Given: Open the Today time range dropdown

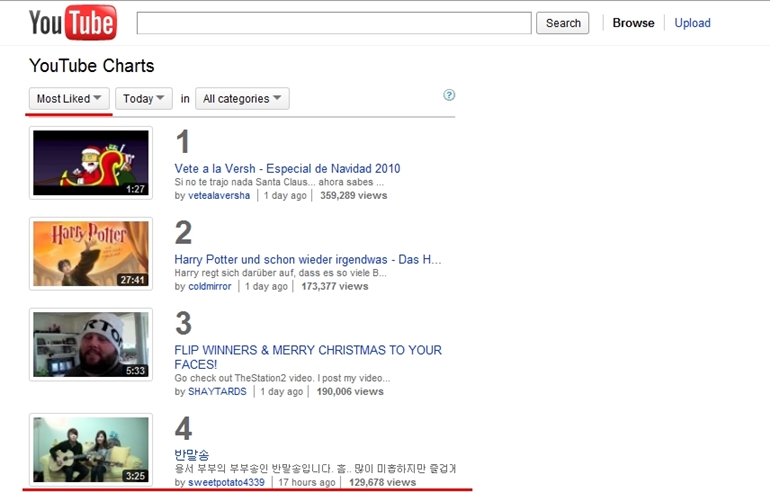Looking at the screenshot, I should pos(144,99).
